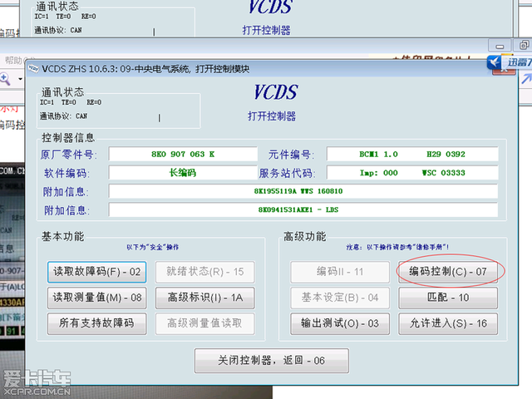Launch 编码控制(C) - 07
This screenshot has width=532, height=399.
(x=448, y=271)
